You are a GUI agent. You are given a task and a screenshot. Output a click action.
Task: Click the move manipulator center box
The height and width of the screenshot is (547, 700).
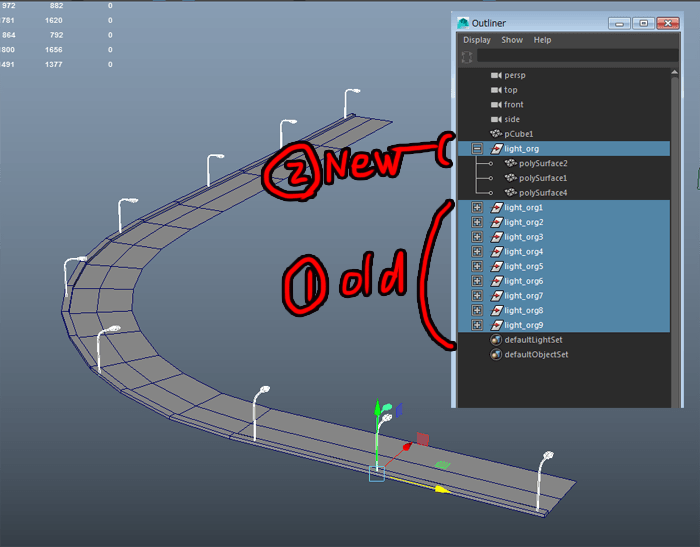tap(377, 473)
